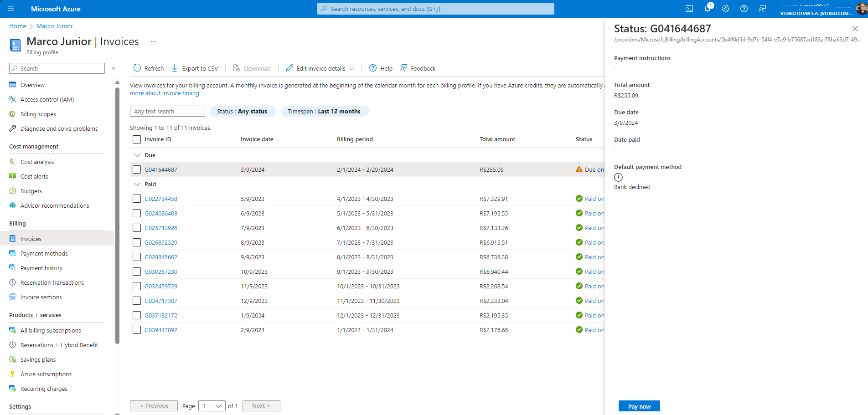Viewport: 868px width, 415px height.
Task: Export invoices to CSV
Action: point(195,68)
